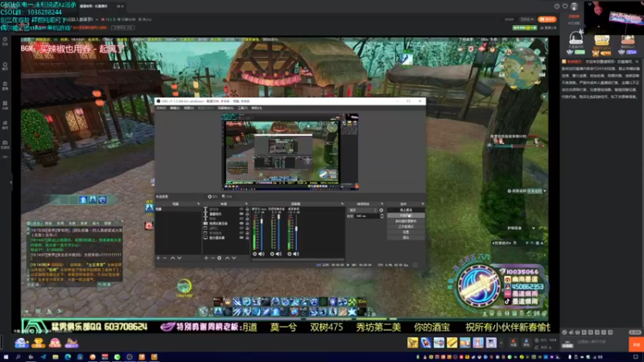Remove selected source with the minus icon

coord(213,258)
